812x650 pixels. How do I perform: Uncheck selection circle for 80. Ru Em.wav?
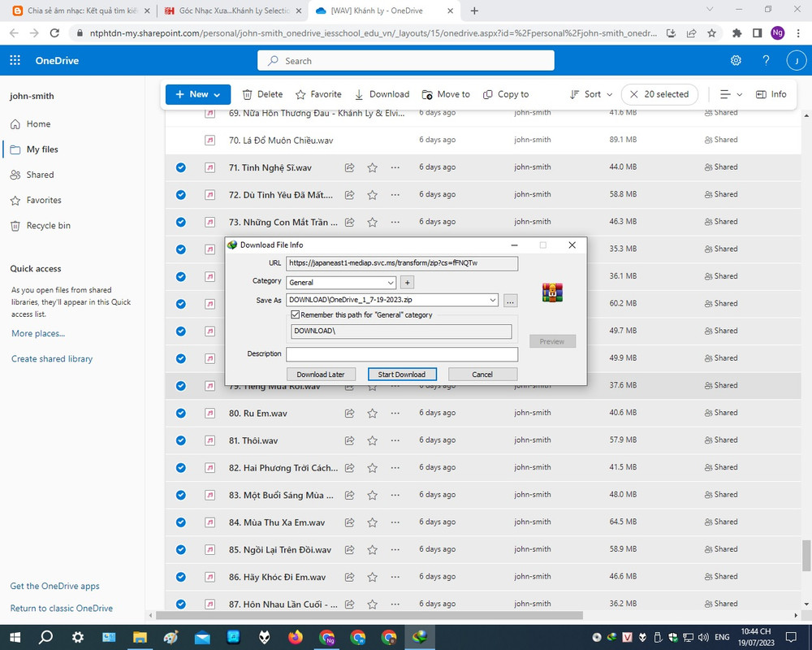point(181,413)
